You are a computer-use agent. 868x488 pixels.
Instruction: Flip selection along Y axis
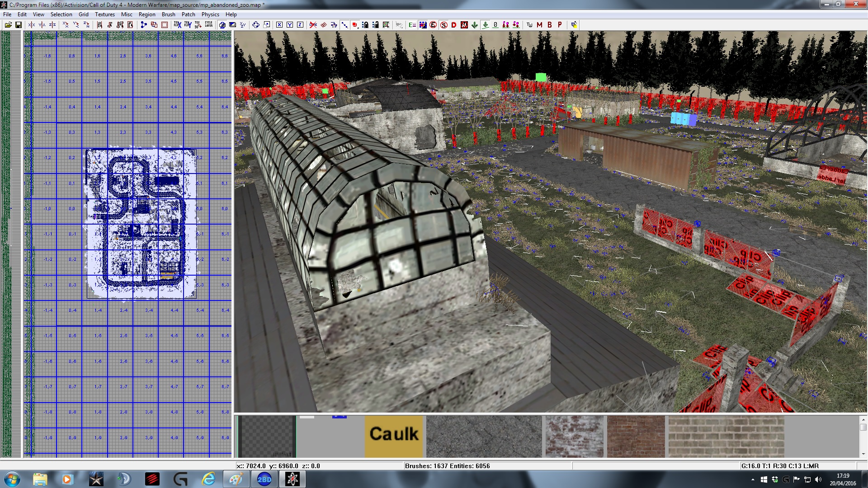point(42,25)
